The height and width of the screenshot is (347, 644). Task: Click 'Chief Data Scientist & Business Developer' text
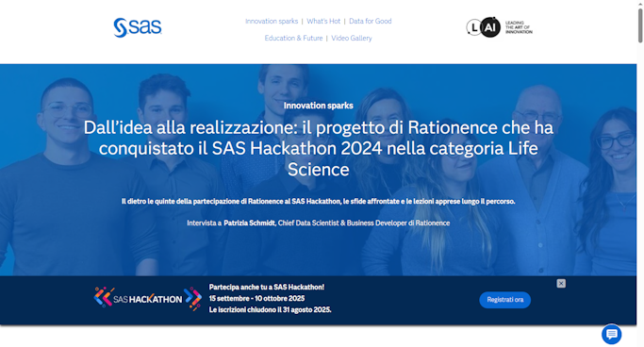[342, 223]
